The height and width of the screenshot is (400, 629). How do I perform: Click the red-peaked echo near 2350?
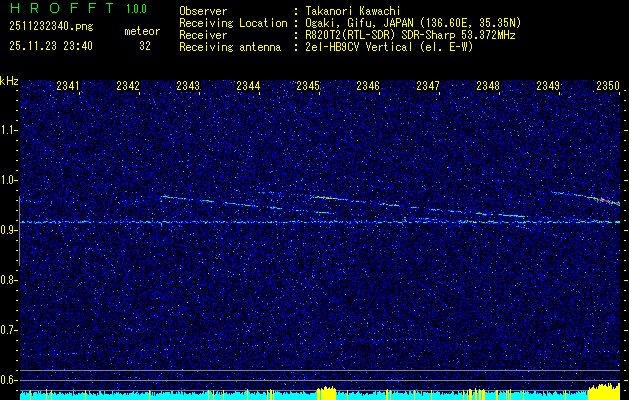click(x=602, y=199)
